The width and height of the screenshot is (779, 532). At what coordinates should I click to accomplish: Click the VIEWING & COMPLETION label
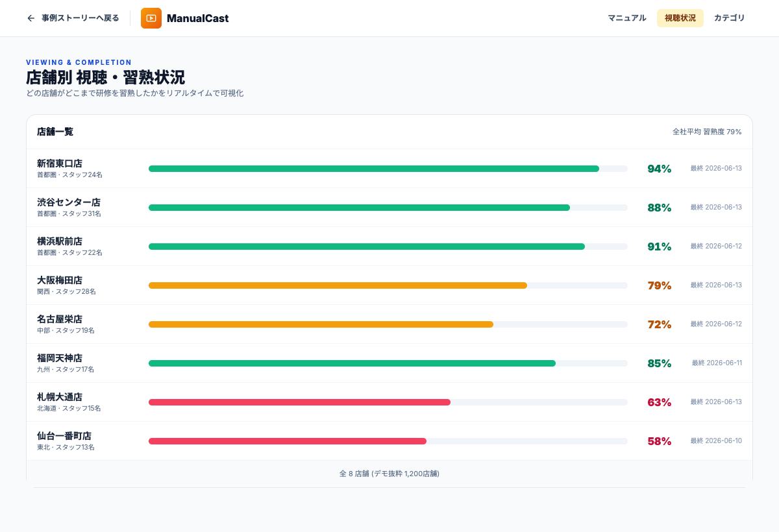(79, 62)
